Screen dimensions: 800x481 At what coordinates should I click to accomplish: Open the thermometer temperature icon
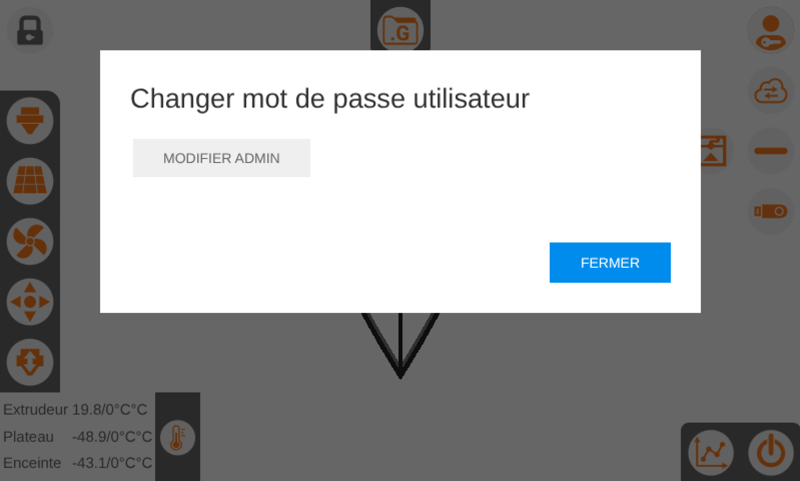177,437
